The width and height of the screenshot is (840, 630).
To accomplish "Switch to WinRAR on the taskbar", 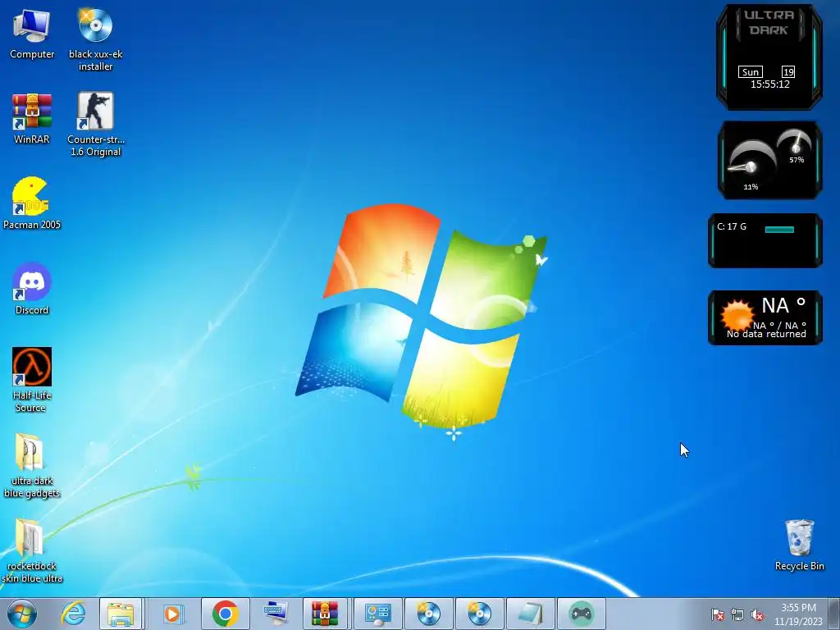I will [x=325, y=614].
